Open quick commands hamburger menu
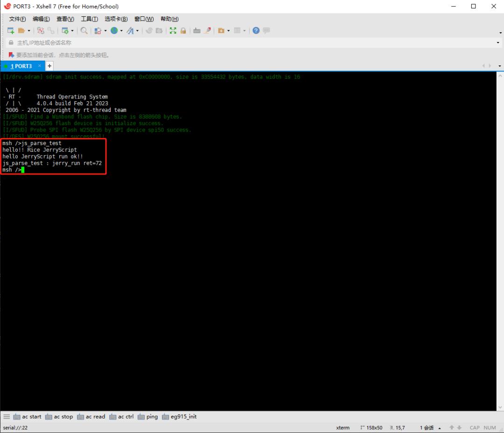This screenshot has height=433, width=504. tap(7, 417)
